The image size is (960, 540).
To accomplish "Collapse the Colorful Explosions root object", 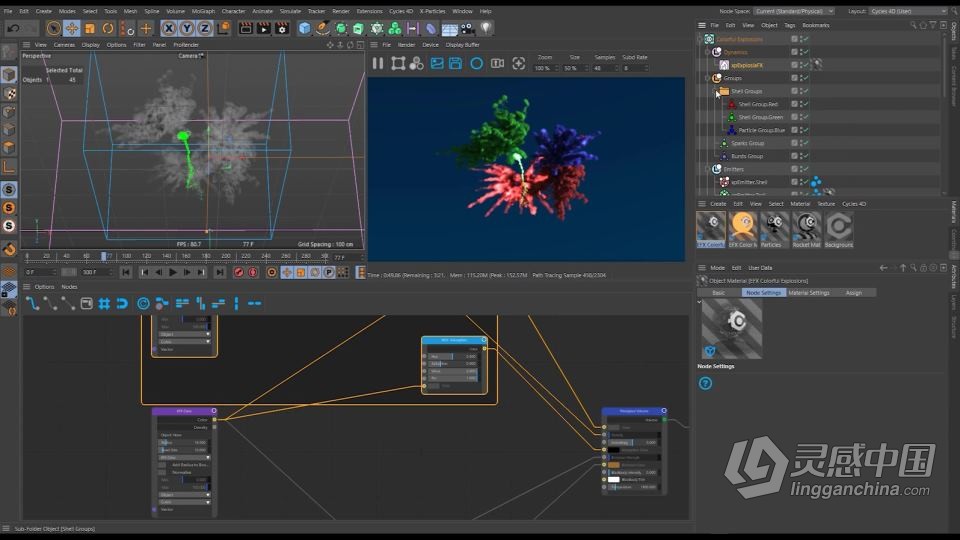I will pyautogui.click(x=700, y=39).
